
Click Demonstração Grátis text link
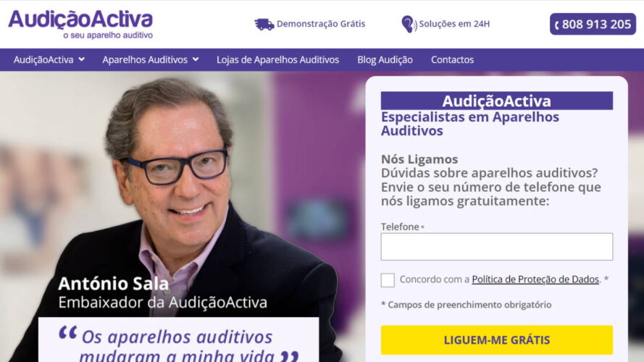point(321,24)
